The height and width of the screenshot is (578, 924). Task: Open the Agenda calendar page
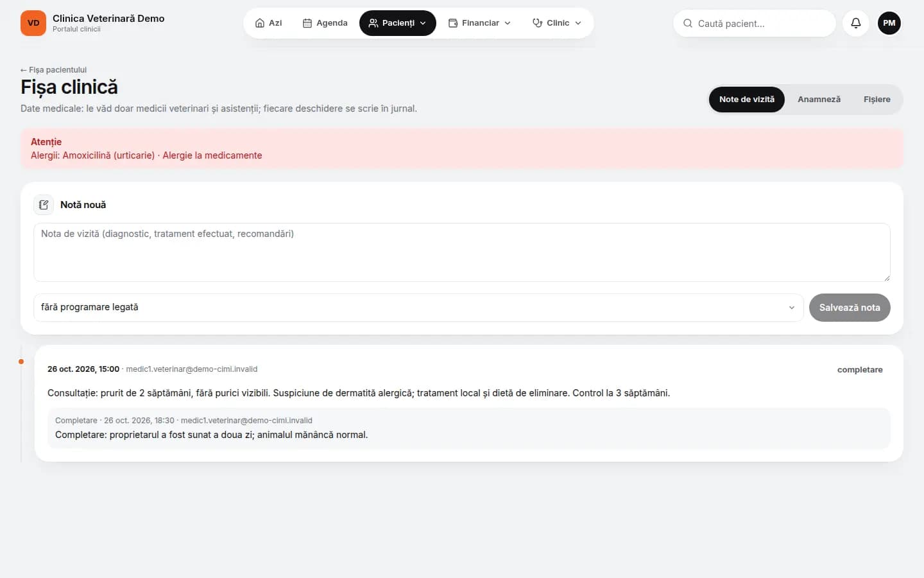(x=325, y=23)
